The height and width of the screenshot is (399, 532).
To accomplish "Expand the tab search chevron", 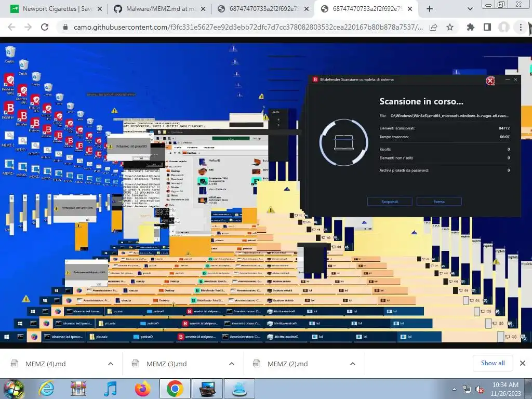I will pos(470,9).
